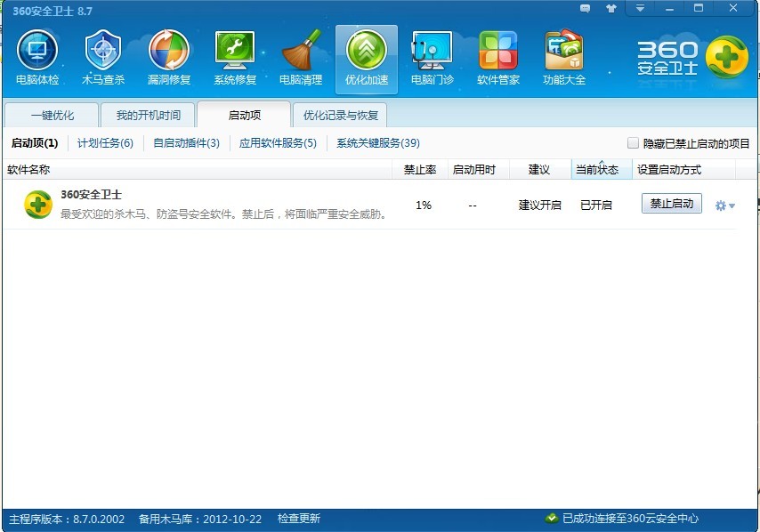Click the 360安全卫士 logo in header
Viewport: 760px width, 532px height.
tap(692, 58)
